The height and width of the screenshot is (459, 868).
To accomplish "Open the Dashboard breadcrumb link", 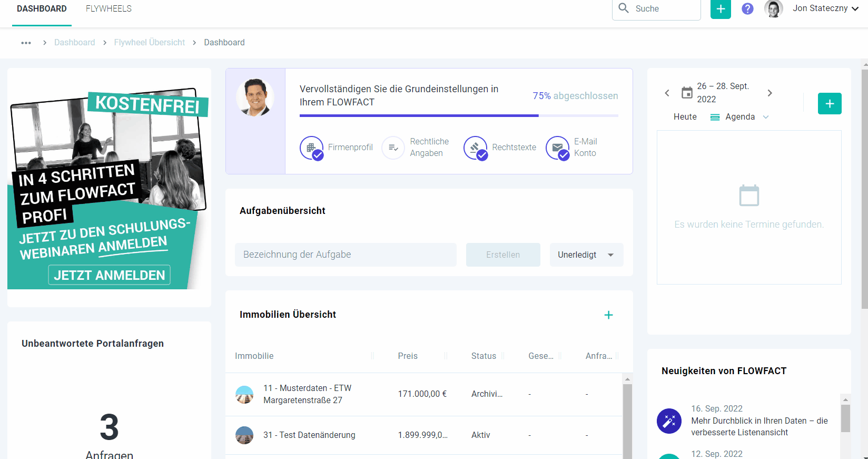I will coord(75,43).
